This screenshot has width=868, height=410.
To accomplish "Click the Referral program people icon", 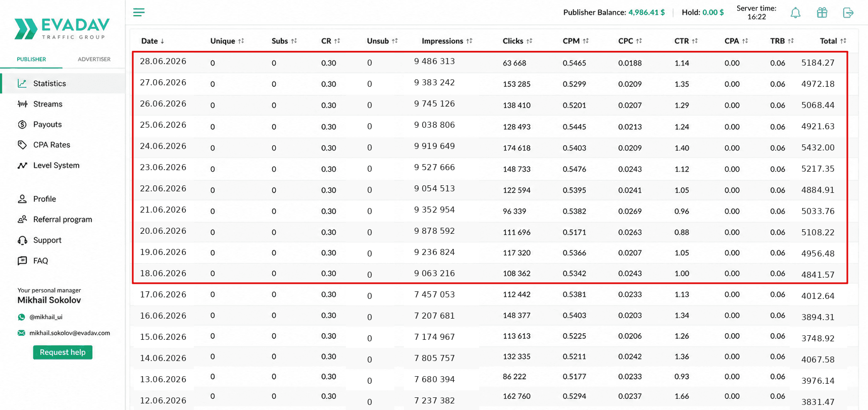I will (22, 219).
